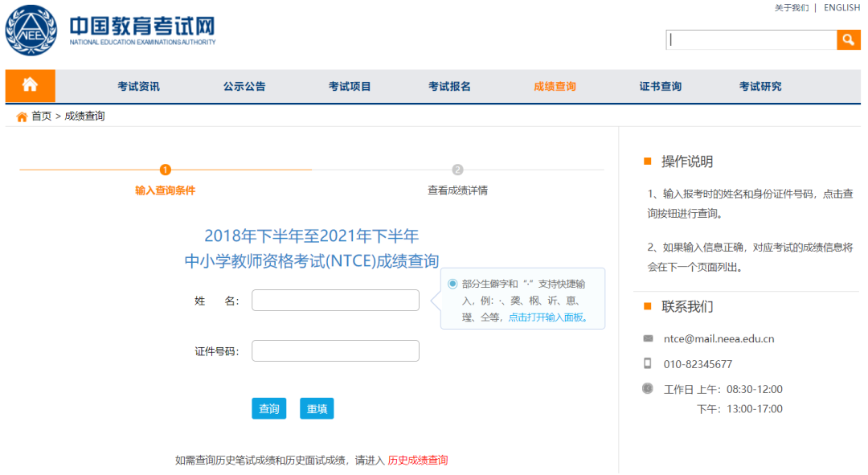This screenshot has width=868, height=475.
Task: Click the home icon in the navigation bar
Action: [30, 86]
